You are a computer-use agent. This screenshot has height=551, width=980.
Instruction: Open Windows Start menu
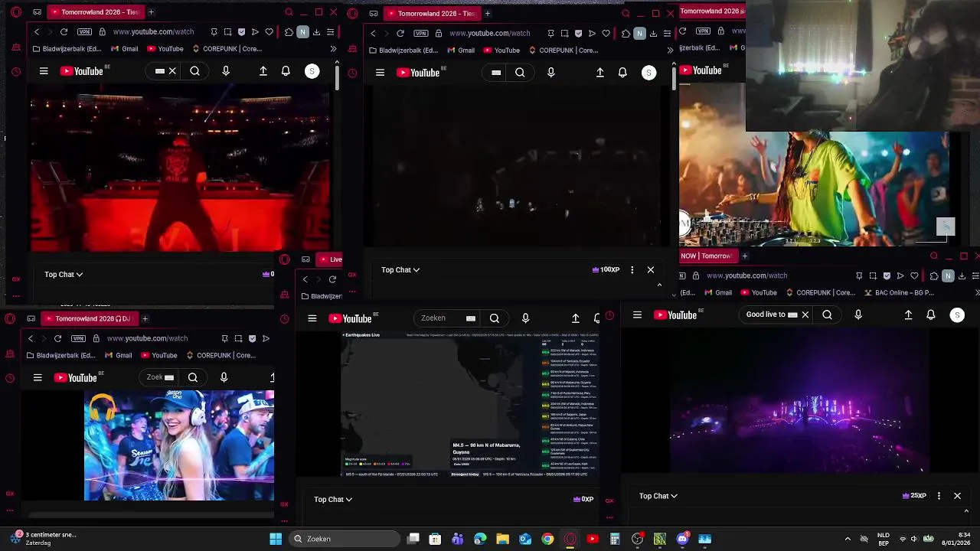(276, 539)
